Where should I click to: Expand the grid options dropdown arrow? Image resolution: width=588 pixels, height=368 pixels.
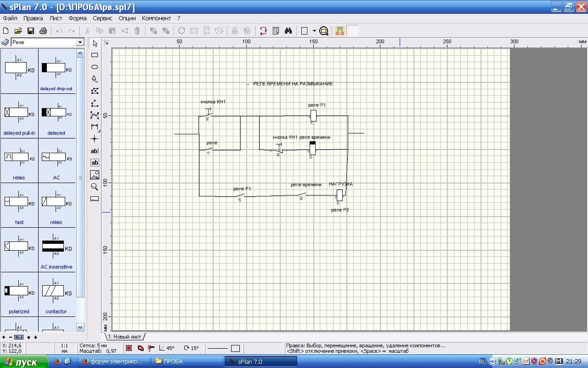[x=314, y=31]
